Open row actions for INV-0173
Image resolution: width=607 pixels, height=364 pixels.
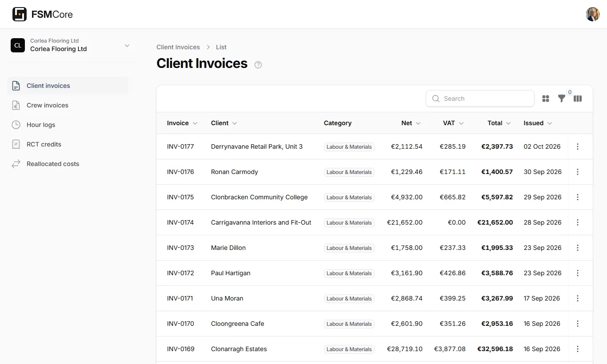pos(578,248)
